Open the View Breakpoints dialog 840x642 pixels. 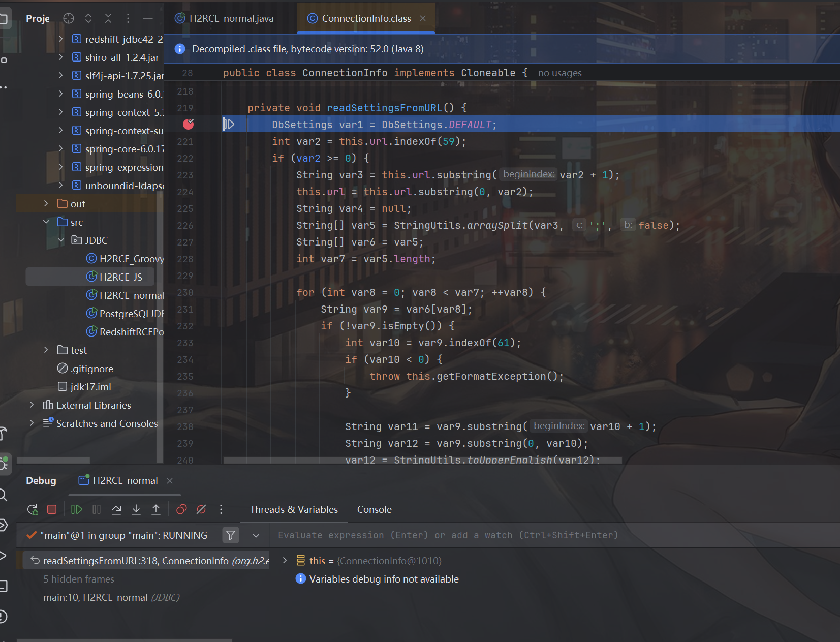[181, 509]
